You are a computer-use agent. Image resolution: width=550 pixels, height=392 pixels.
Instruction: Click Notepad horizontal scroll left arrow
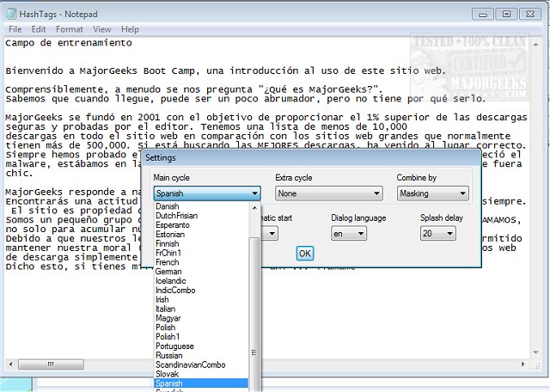point(10,364)
